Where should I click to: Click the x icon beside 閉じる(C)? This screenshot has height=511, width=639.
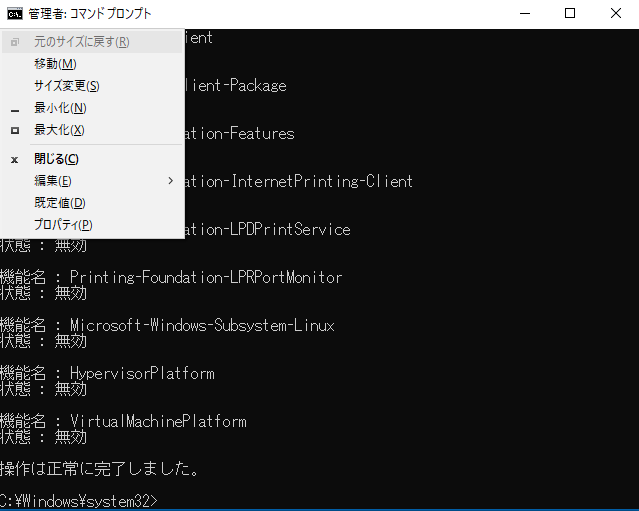click(15, 160)
